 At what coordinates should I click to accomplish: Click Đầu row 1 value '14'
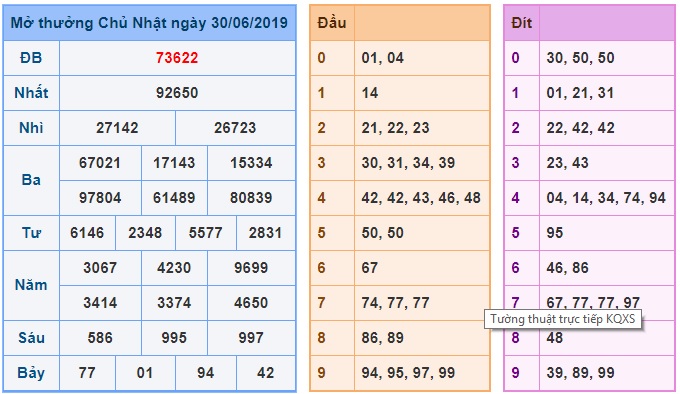pyautogui.click(x=369, y=93)
